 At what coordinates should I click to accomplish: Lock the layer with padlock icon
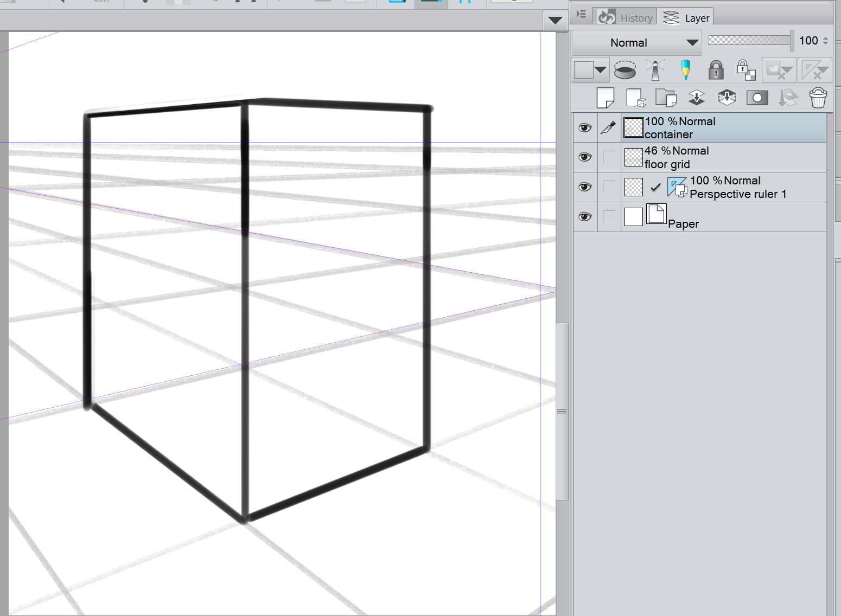coord(716,70)
